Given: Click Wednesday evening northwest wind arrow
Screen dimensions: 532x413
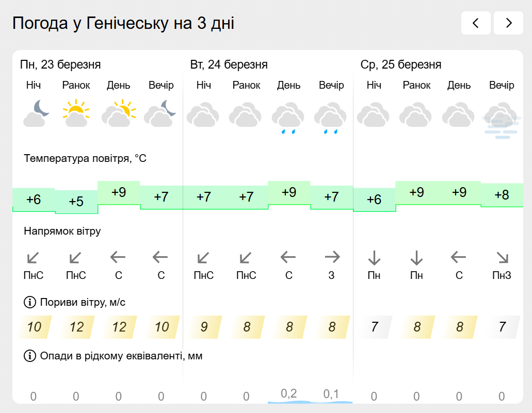Looking at the screenshot, I should pyautogui.click(x=502, y=257).
